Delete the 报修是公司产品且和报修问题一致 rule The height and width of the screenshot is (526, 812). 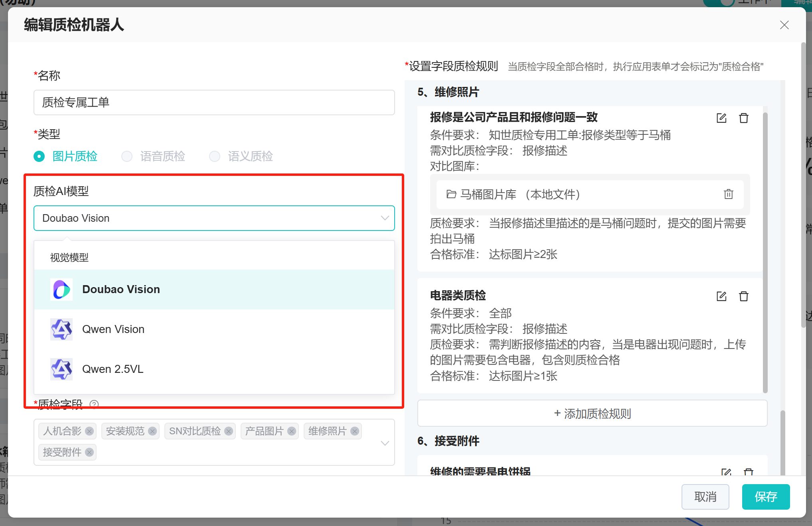click(744, 118)
